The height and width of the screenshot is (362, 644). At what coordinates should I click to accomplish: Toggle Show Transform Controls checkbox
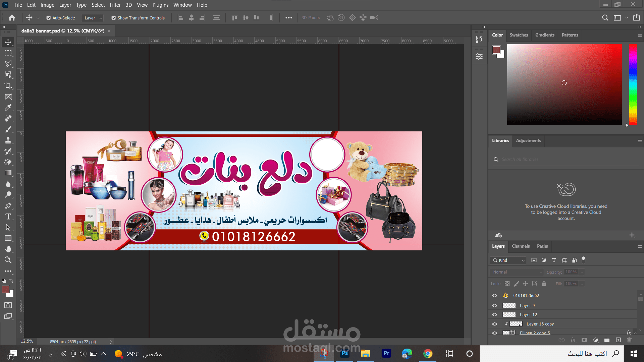(114, 18)
